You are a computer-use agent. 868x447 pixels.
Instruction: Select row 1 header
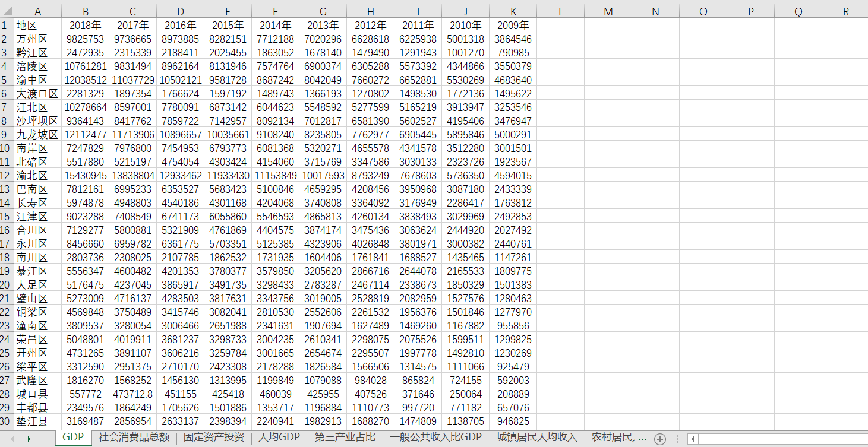7,26
